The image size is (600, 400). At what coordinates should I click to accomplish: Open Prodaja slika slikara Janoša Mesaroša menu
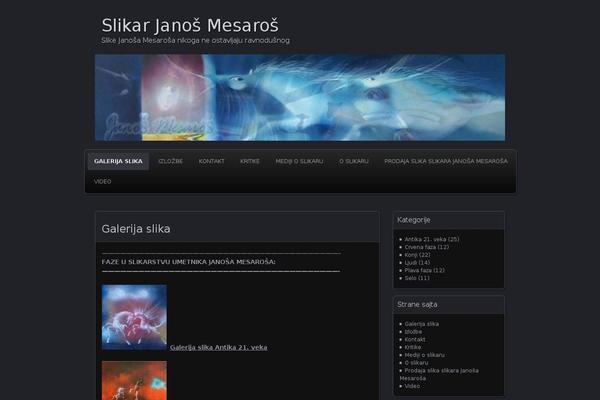click(446, 161)
